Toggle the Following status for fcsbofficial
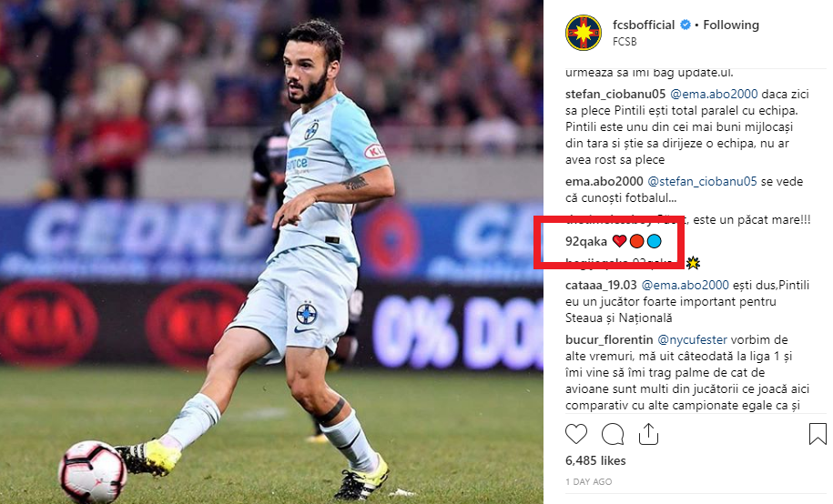This screenshot has width=833, height=504. (x=731, y=25)
